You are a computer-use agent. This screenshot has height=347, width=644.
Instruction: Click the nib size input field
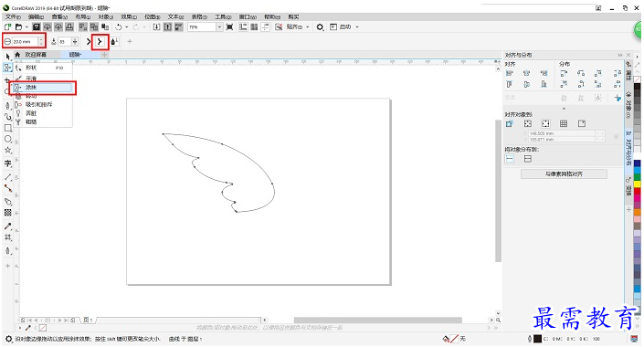coord(26,41)
